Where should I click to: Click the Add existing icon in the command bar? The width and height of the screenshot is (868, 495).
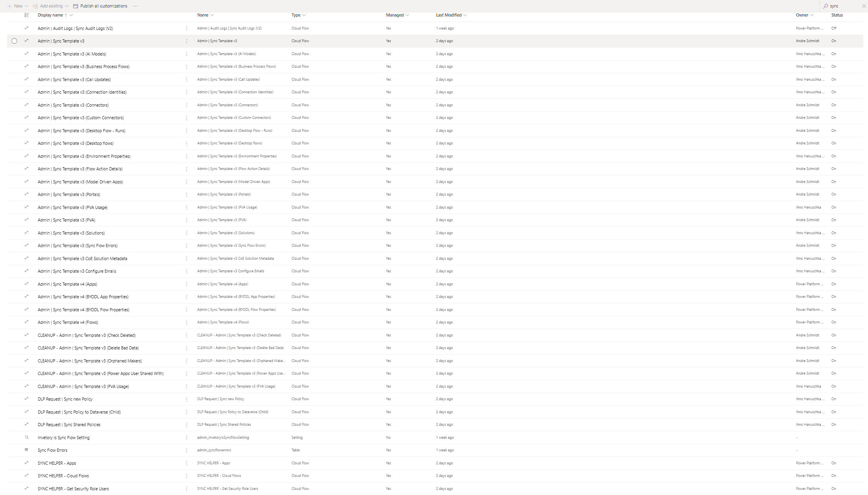35,6
